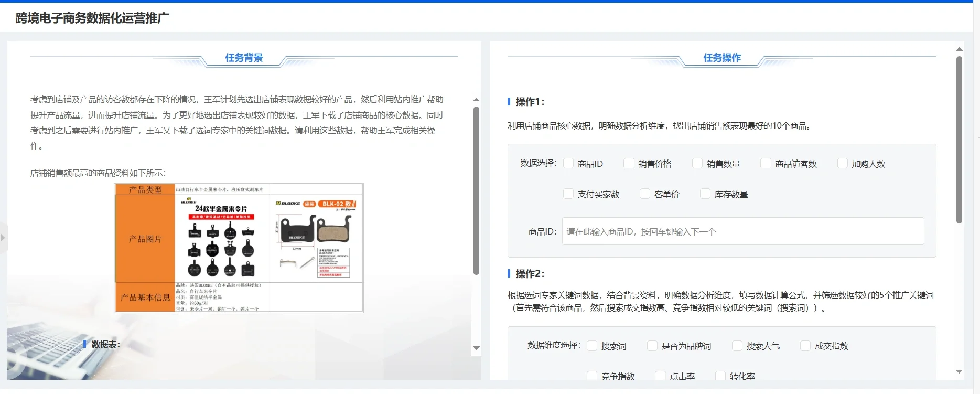Image resolution: width=980 pixels, height=394 pixels.
Task: Click the 数据表 heading
Action: coord(105,344)
